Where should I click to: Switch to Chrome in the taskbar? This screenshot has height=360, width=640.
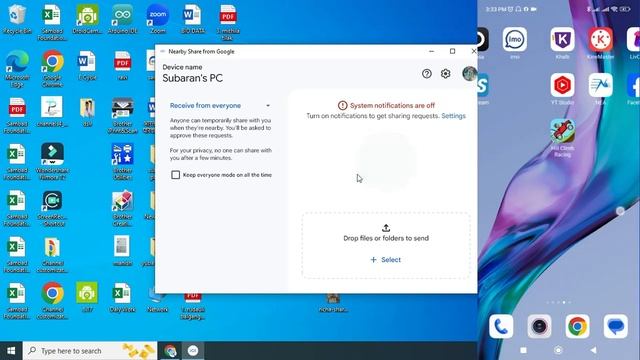pos(170,351)
